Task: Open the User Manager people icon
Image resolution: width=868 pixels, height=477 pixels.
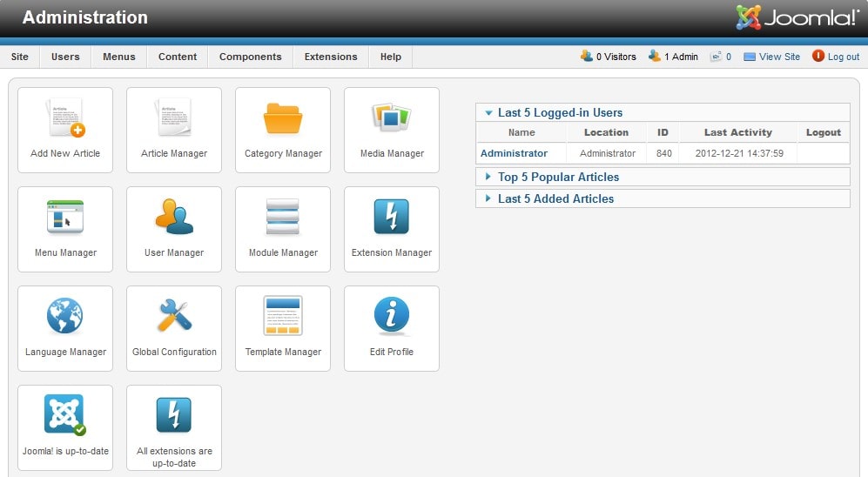Action: [x=174, y=217]
